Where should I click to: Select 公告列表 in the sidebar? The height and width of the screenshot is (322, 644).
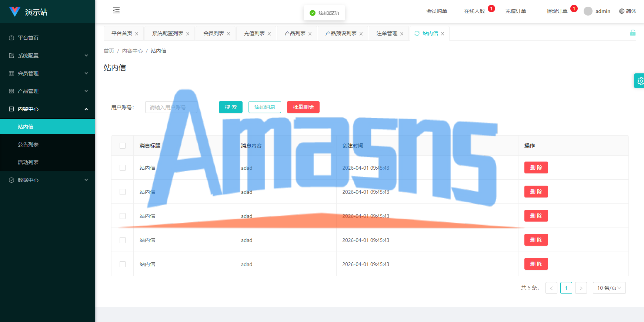point(47,145)
